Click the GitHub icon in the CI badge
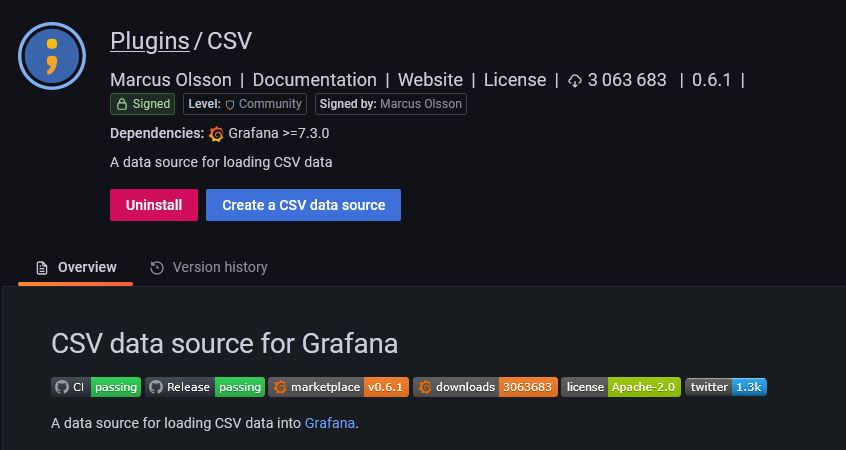Image resolution: width=846 pixels, height=450 pixels. 62,387
